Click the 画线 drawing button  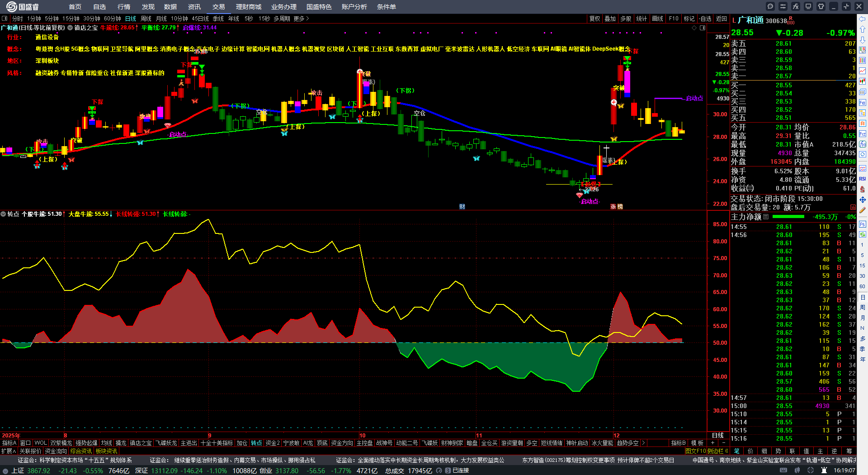pyautogui.click(x=658, y=19)
